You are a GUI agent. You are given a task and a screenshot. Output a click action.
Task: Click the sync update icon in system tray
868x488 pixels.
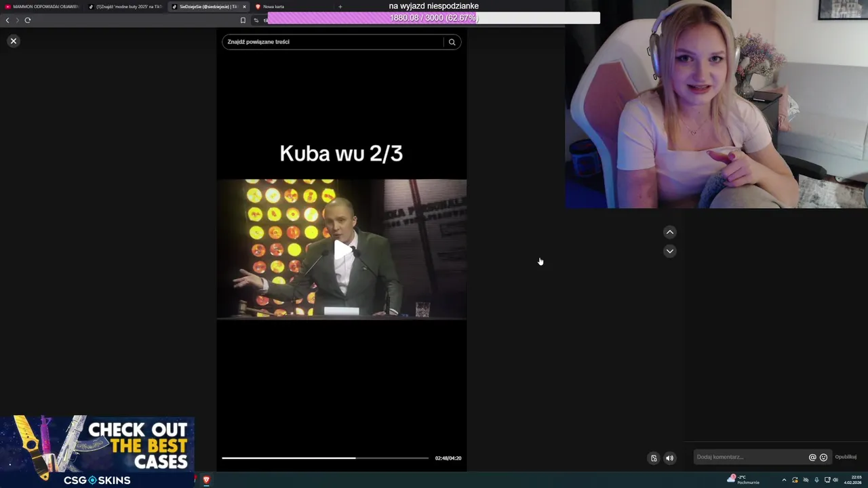795,480
